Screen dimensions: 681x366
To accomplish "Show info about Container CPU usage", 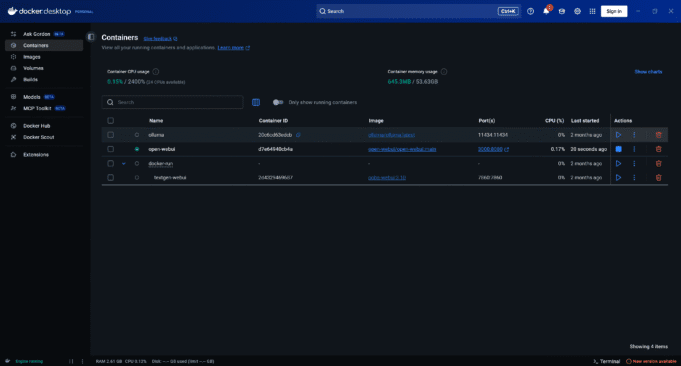I will pyautogui.click(x=155, y=72).
